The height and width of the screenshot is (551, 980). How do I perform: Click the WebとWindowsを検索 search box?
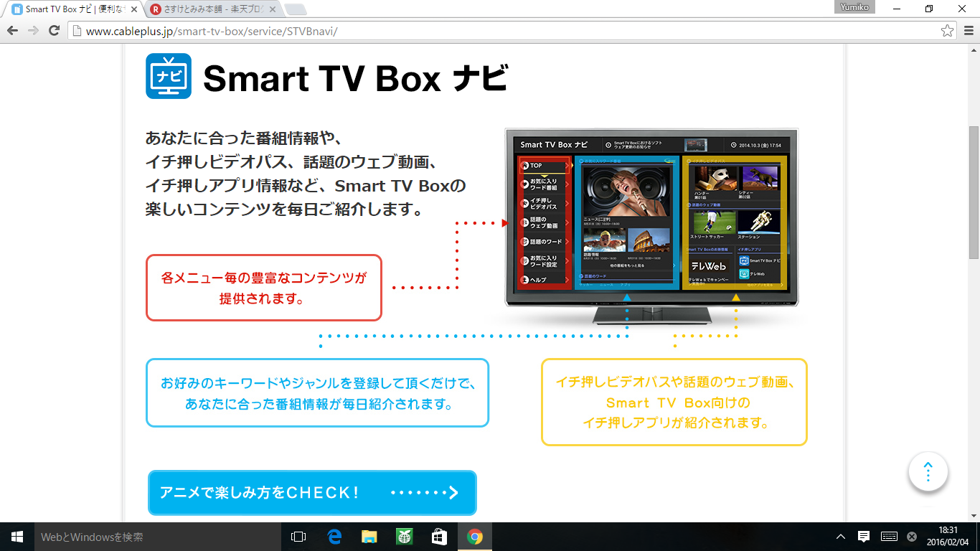[x=158, y=537]
